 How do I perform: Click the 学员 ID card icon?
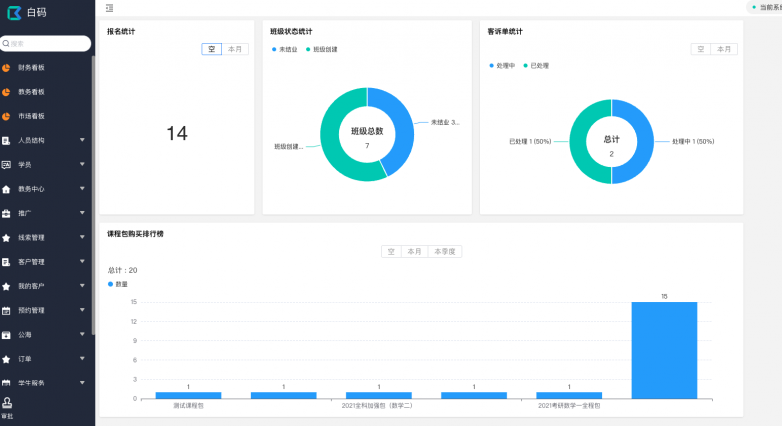pyautogui.click(x=6, y=165)
